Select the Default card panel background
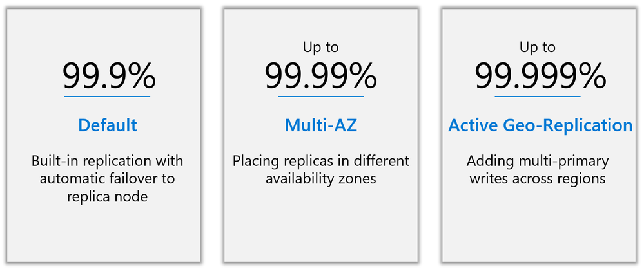This screenshot has width=644, height=269. [104, 234]
